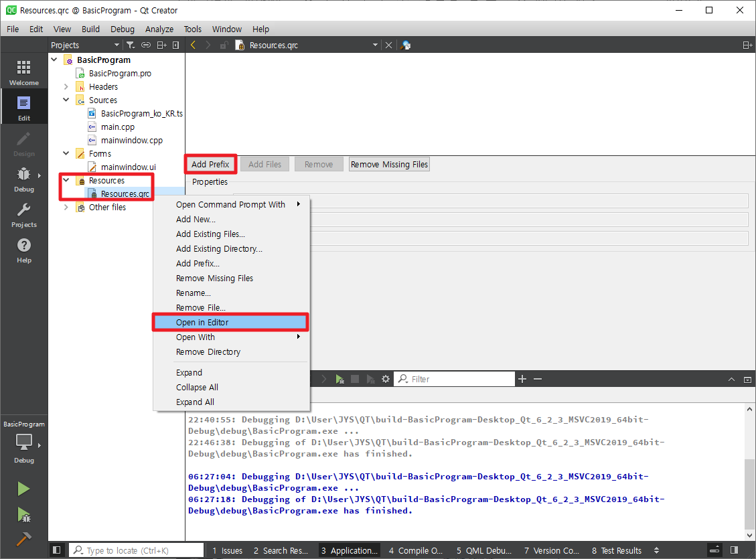Split the Projects side panel

coord(161,45)
